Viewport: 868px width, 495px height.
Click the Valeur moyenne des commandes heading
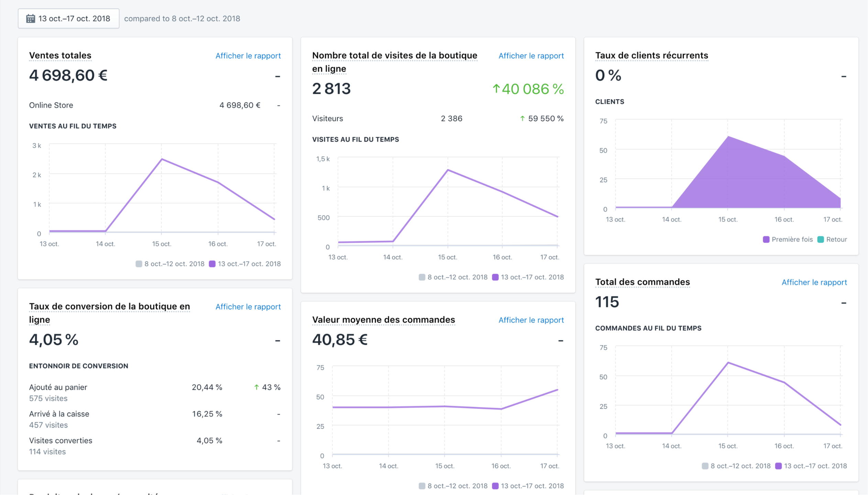pos(383,320)
